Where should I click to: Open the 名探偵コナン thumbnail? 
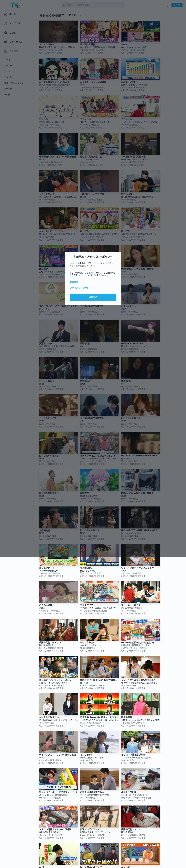(x=100, y=555)
